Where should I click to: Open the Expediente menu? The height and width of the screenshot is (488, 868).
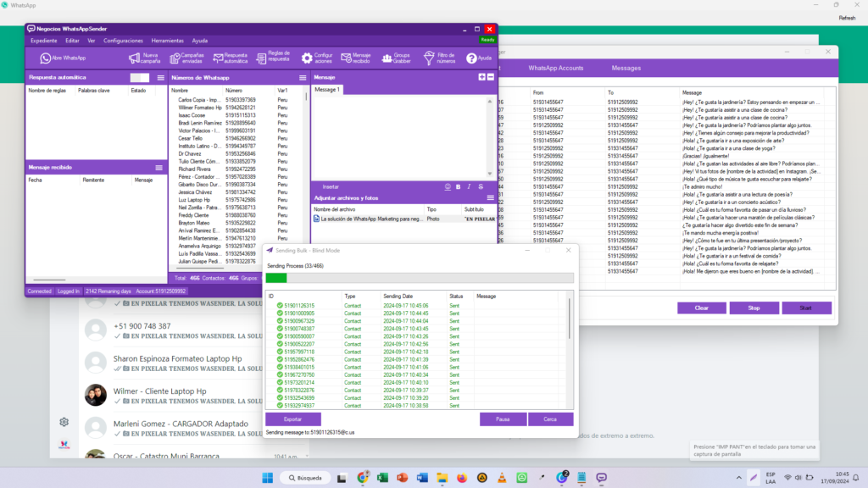pyautogui.click(x=44, y=41)
